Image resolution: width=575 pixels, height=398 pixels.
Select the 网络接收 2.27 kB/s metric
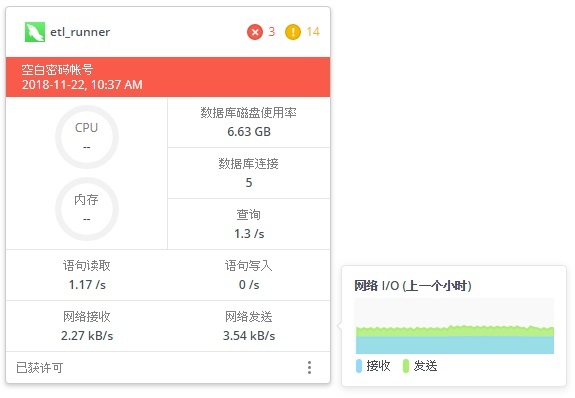point(87,326)
